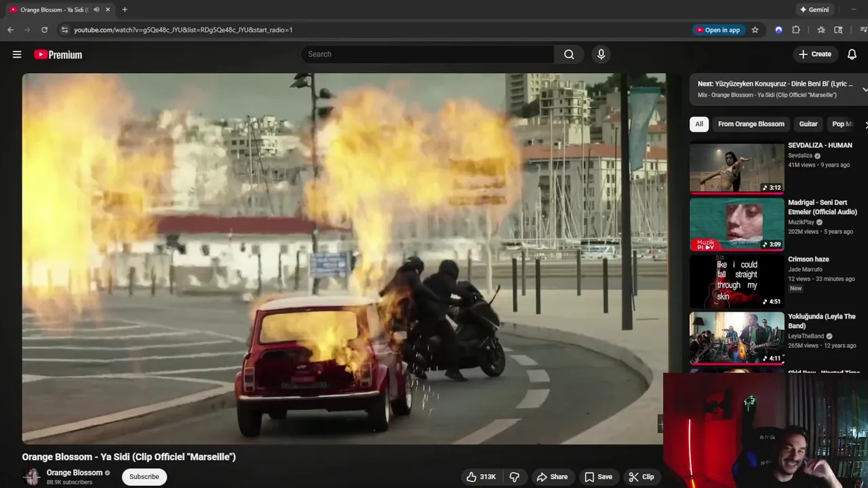The height and width of the screenshot is (488, 868).
Task: Click the search magnifier button
Action: (569, 54)
